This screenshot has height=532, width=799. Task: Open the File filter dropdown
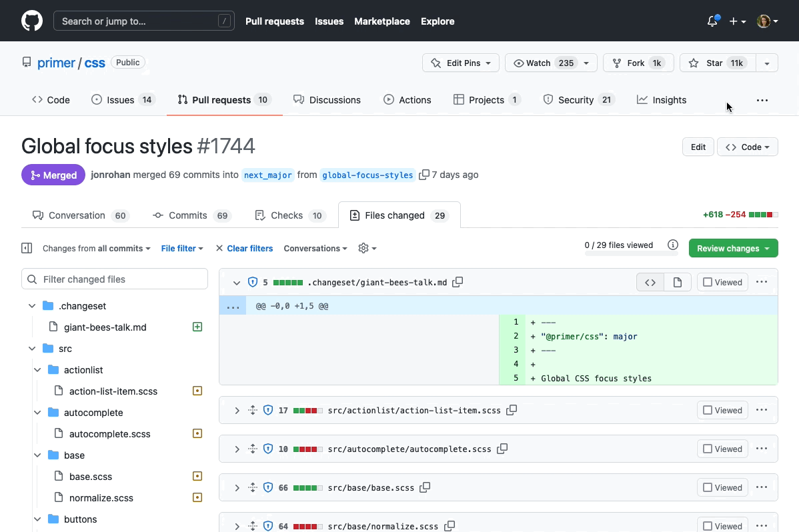182,248
